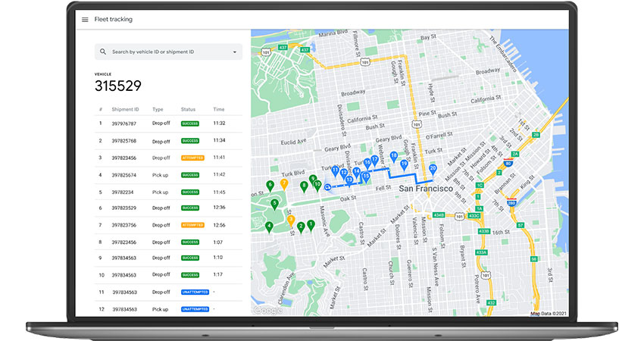Click the Oak St label on map
Image resolution: width=644 pixels, height=341 pixels.
coord(348,199)
